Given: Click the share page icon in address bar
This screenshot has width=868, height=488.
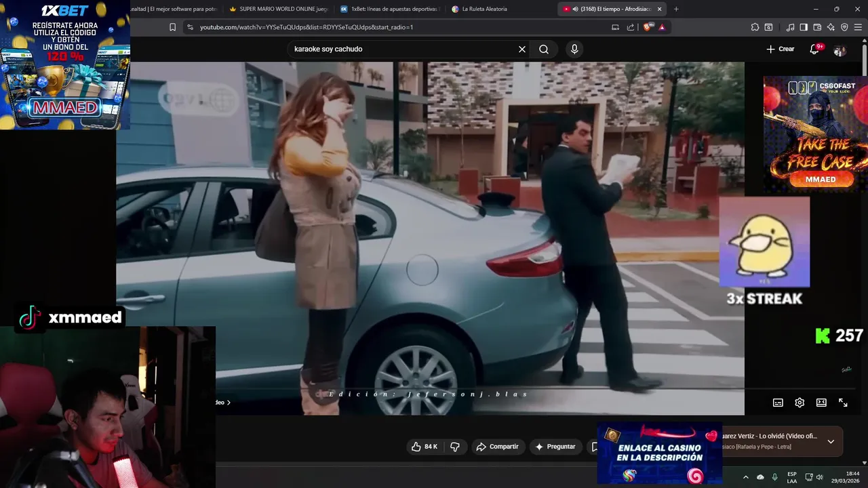Looking at the screenshot, I should coord(631,27).
